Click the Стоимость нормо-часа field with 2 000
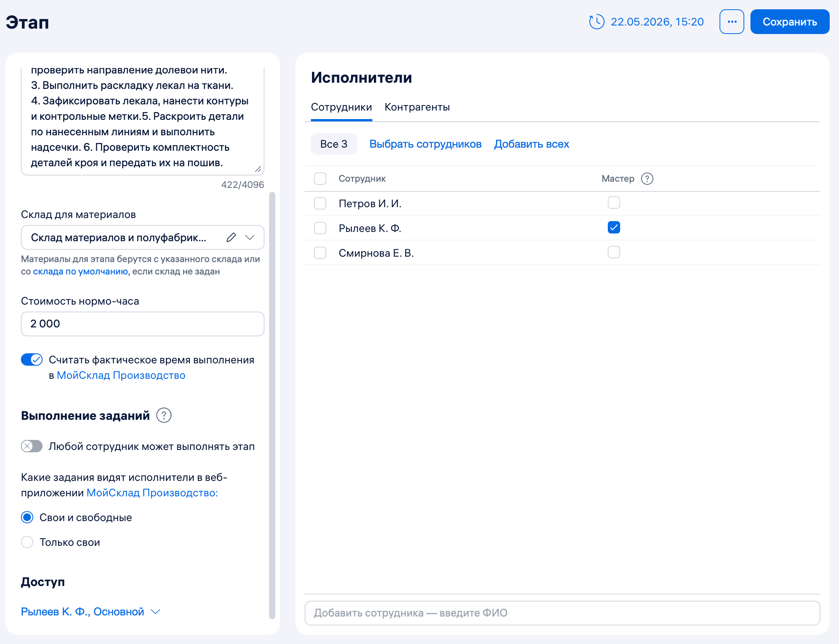 tap(142, 324)
